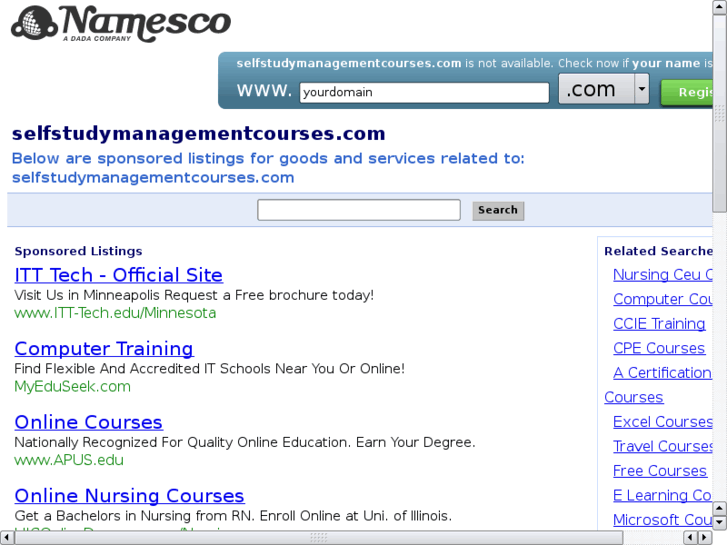The image size is (727, 545).
Task: Click 'Find Flexible And Accredited IT Schools' text
Action: point(210,369)
